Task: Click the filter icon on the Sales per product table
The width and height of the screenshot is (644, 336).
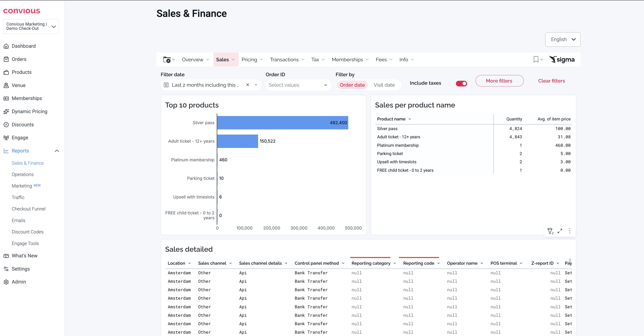Action: coord(550,231)
